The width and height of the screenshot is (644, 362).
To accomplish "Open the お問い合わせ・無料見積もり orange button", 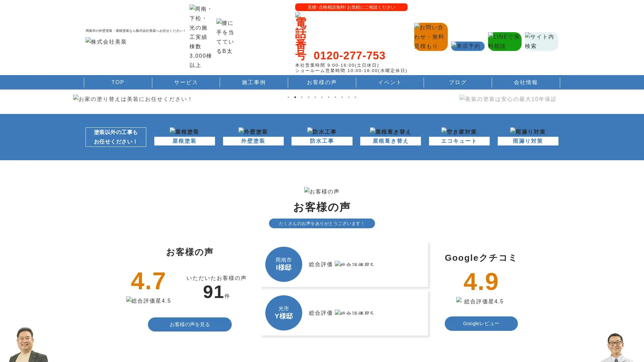I will [x=431, y=37].
